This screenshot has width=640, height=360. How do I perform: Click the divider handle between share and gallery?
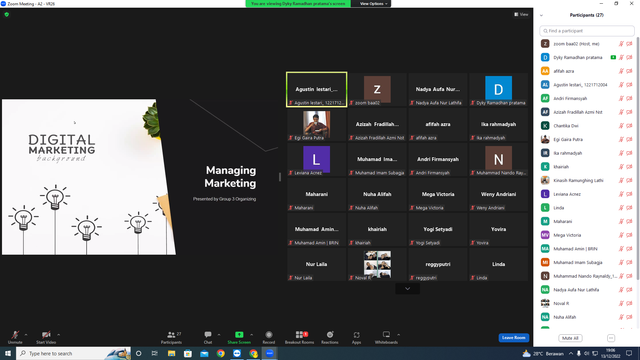280,177
